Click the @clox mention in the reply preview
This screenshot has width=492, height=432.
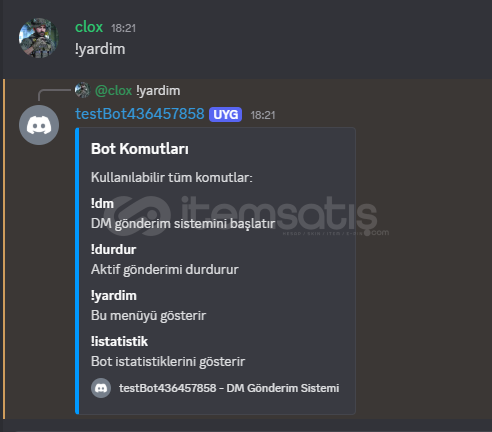click(114, 91)
